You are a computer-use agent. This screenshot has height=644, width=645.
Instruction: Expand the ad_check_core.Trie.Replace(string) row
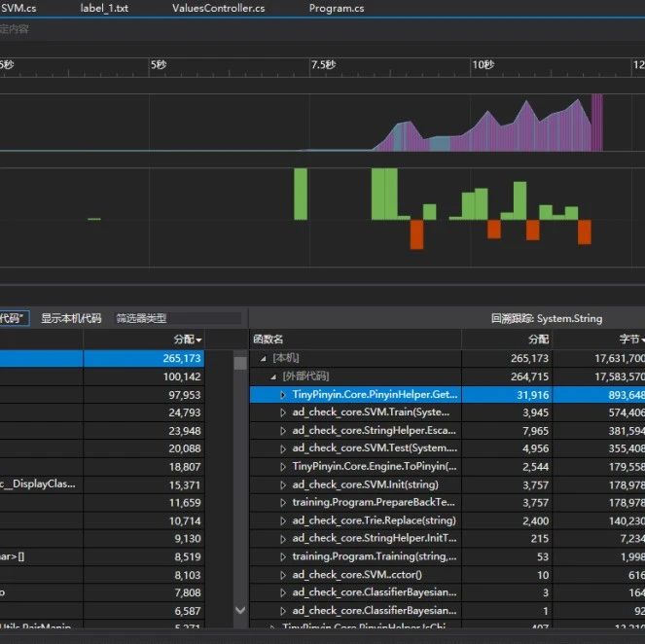click(x=283, y=520)
